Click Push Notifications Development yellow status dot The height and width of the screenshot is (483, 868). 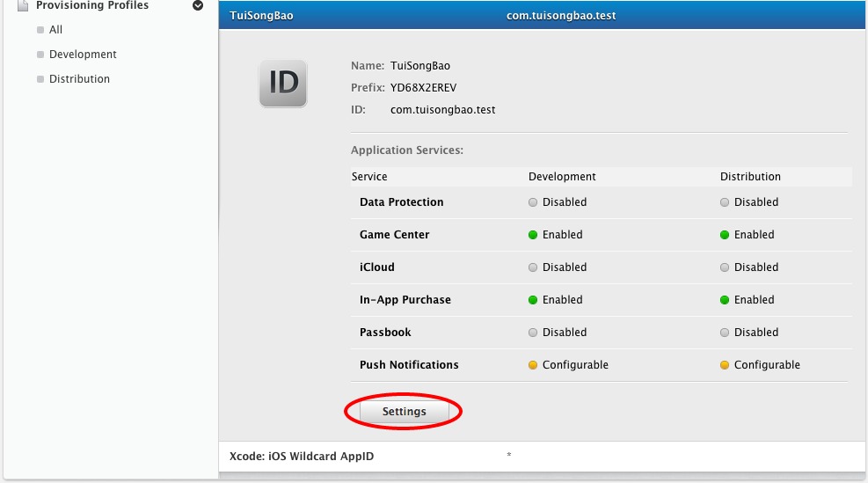click(x=533, y=365)
